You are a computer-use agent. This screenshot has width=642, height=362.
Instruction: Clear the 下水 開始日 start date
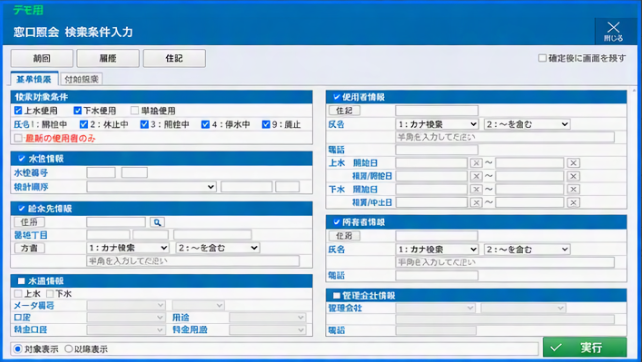(x=476, y=189)
